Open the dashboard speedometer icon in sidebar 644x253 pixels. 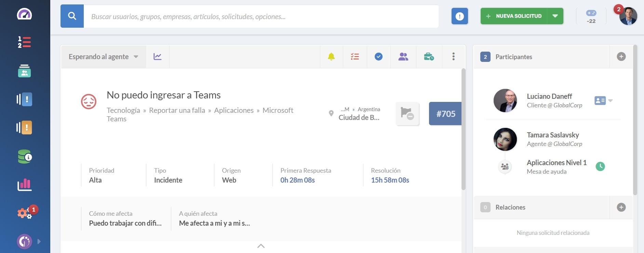(24, 14)
